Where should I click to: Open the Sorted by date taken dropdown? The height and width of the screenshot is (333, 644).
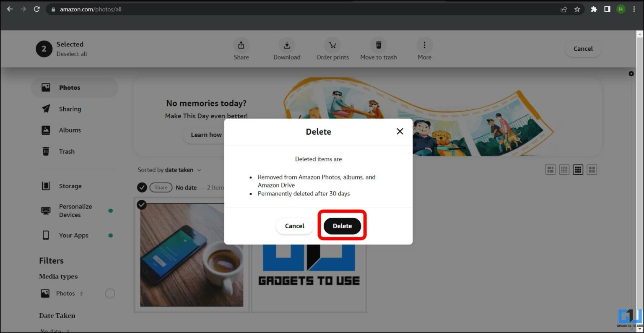170,170
